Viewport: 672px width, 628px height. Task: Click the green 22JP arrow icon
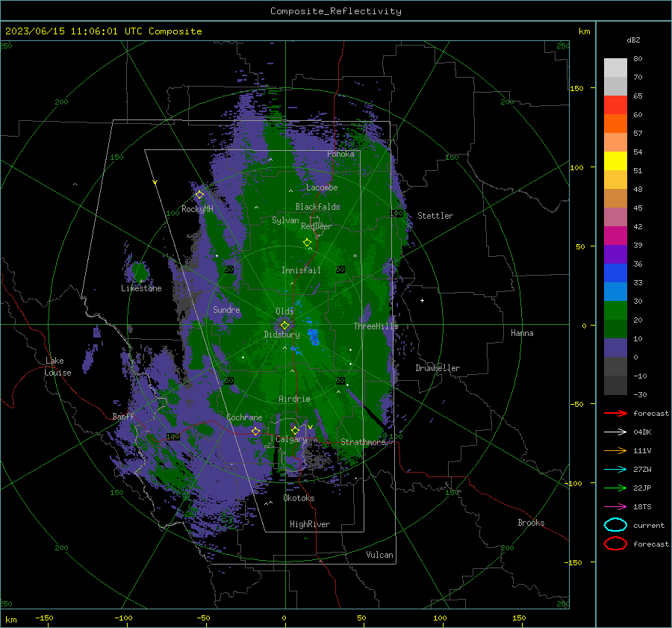click(x=615, y=488)
